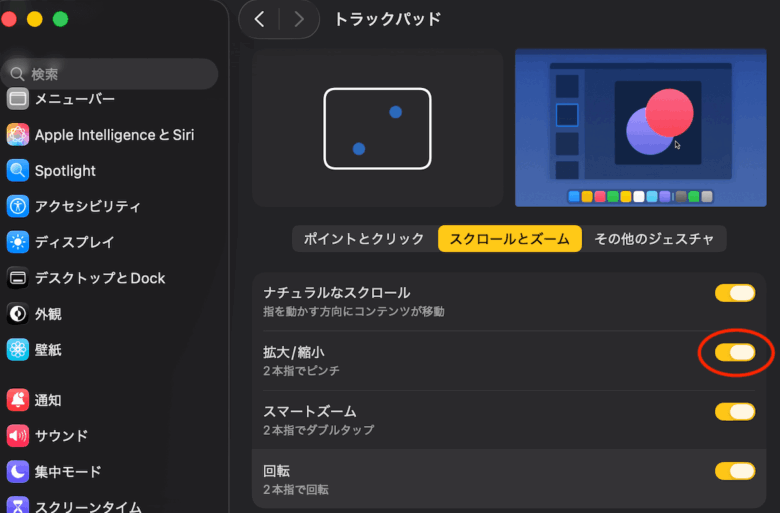This screenshot has width=780, height=513.
Task: Toggle ナチュラルなスクロール switch
Action: (x=734, y=293)
